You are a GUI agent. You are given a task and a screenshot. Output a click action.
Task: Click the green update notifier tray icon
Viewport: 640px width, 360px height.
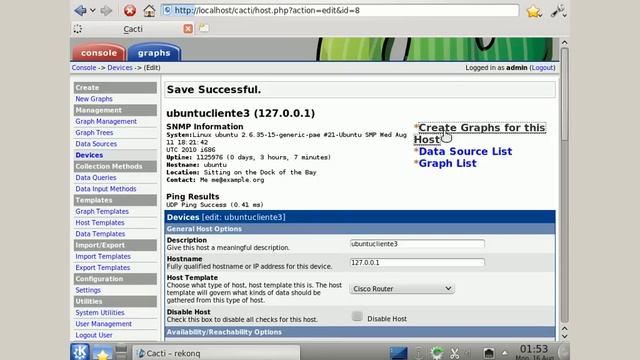(437, 353)
